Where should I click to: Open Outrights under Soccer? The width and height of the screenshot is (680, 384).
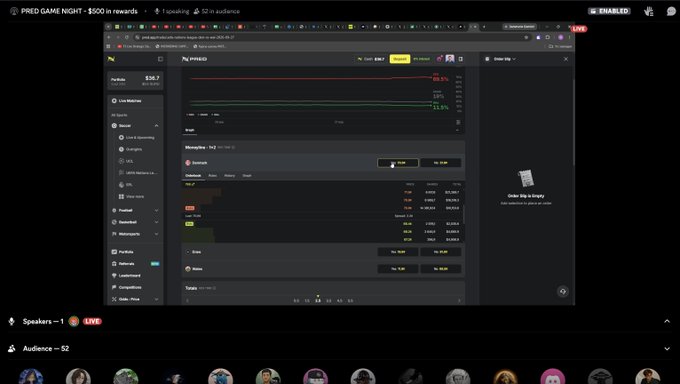coord(131,149)
